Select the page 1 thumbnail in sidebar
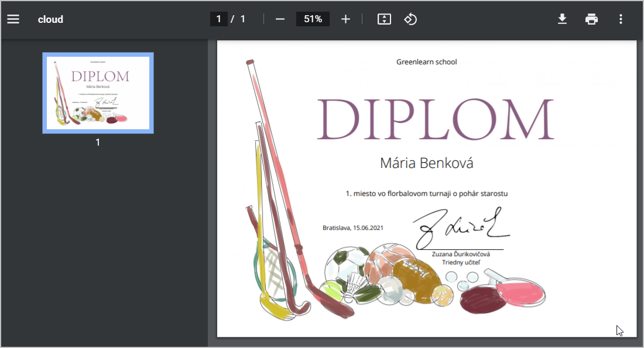The height and width of the screenshot is (348, 644). (98, 93)
